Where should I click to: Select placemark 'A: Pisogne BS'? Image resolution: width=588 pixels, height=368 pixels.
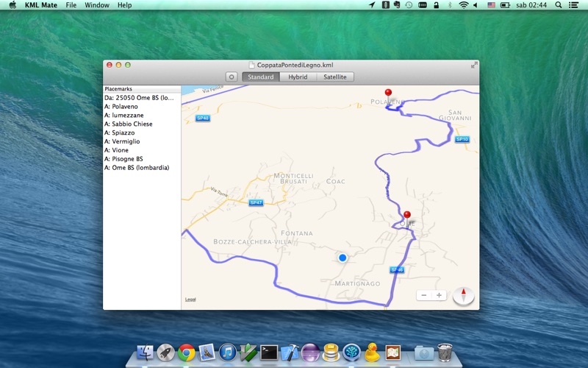(142, 159)
